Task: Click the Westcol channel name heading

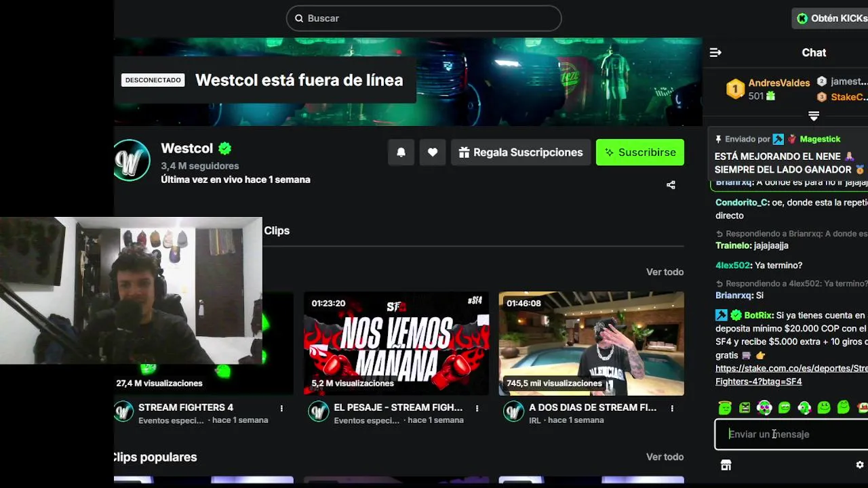Action: [186, 148]
